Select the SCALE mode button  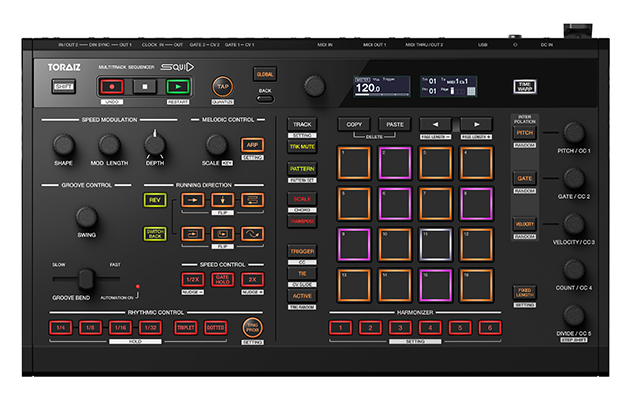click(301, 198)
